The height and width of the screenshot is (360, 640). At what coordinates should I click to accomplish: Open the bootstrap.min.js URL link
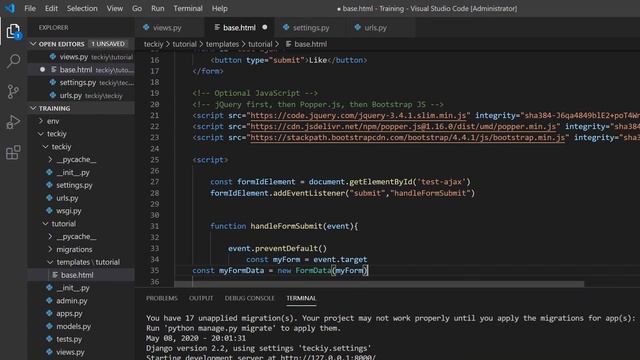(x=407, y=138)
